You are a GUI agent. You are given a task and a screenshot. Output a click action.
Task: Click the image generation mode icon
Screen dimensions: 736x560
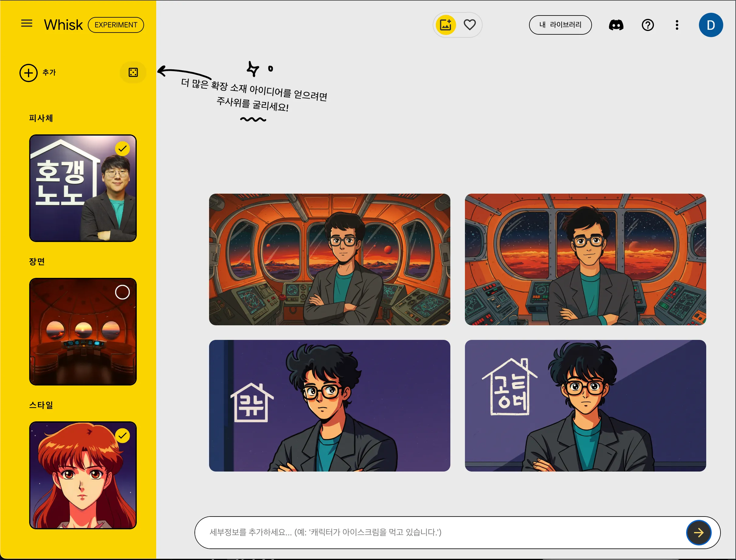pos(445,25)
